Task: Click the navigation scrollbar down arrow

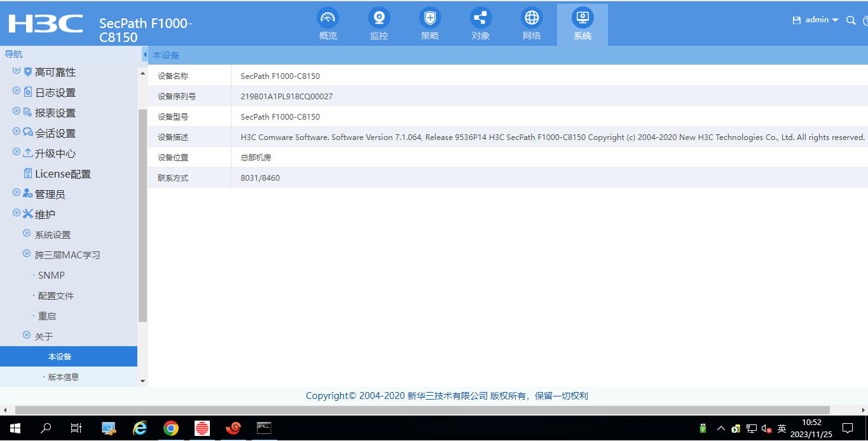Action: tap(142, 381)
